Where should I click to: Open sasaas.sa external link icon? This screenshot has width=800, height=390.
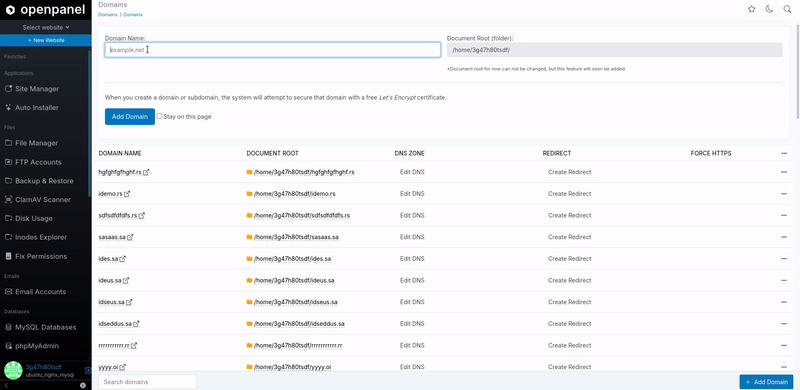[x=130, y=237]
